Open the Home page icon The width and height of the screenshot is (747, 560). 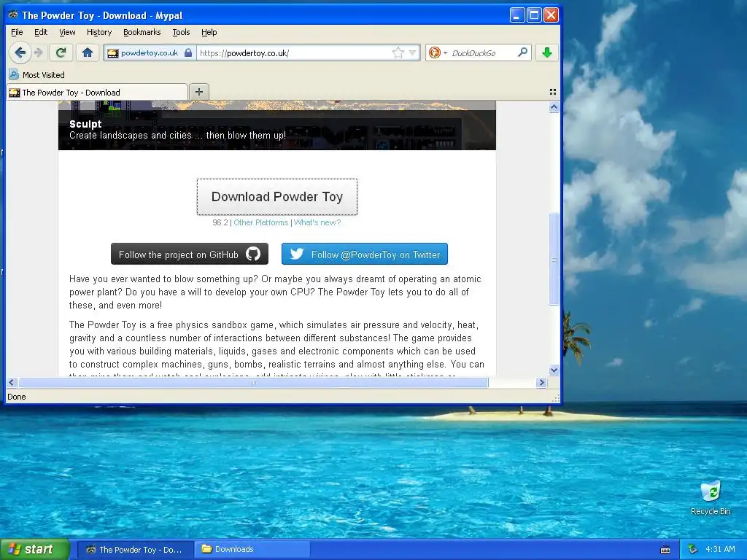pos(88,52)
